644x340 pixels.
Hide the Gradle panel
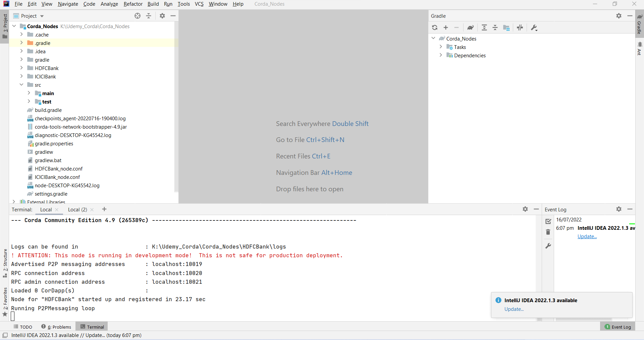pyautogui.click(x=630, y=16)
